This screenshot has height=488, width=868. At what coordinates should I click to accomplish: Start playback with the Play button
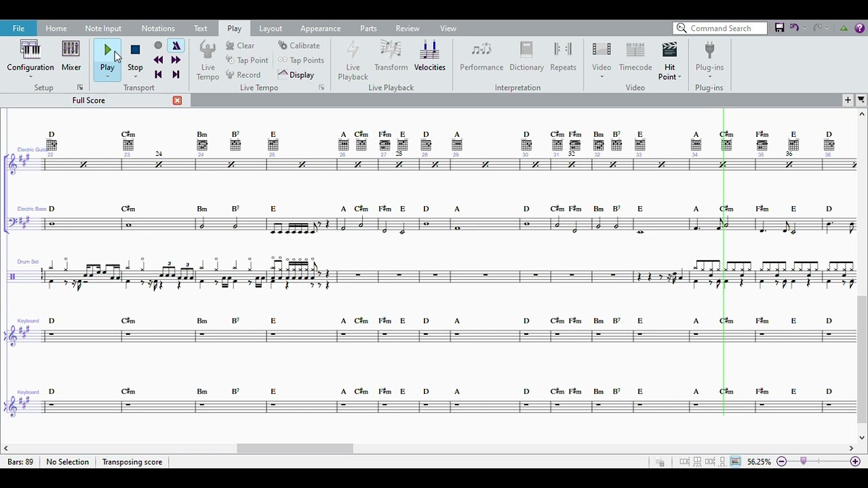pos(107,56)
